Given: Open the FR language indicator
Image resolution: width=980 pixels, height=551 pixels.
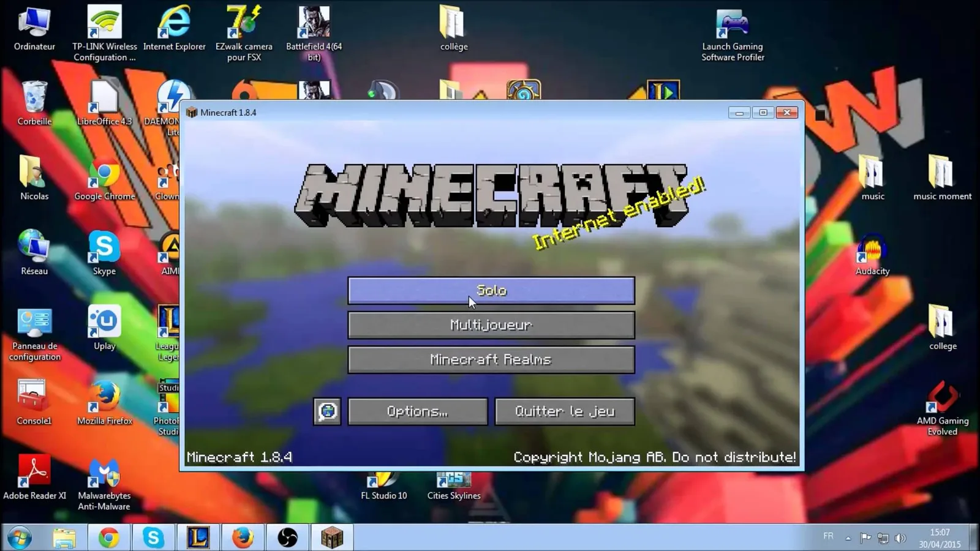Looking at the screenshot, I should click(828, 536).
